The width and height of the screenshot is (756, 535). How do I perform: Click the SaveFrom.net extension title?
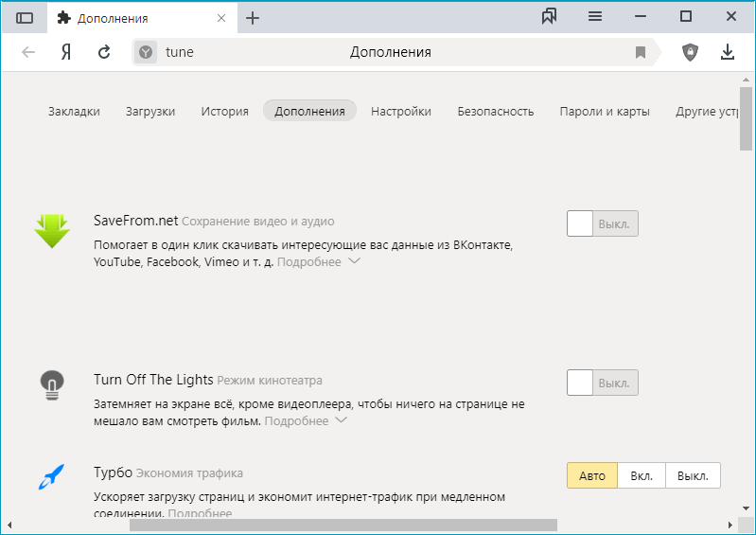(x=136, y=221)
